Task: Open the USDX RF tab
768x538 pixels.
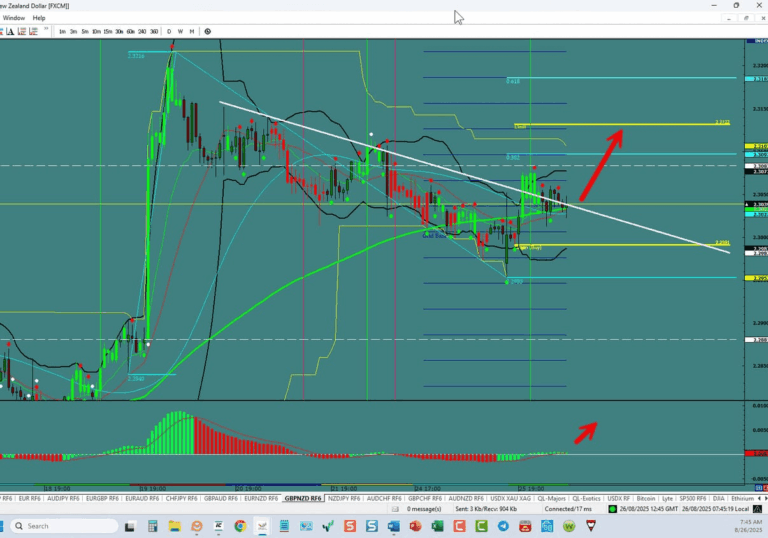Action: click(x=619, y=498)
